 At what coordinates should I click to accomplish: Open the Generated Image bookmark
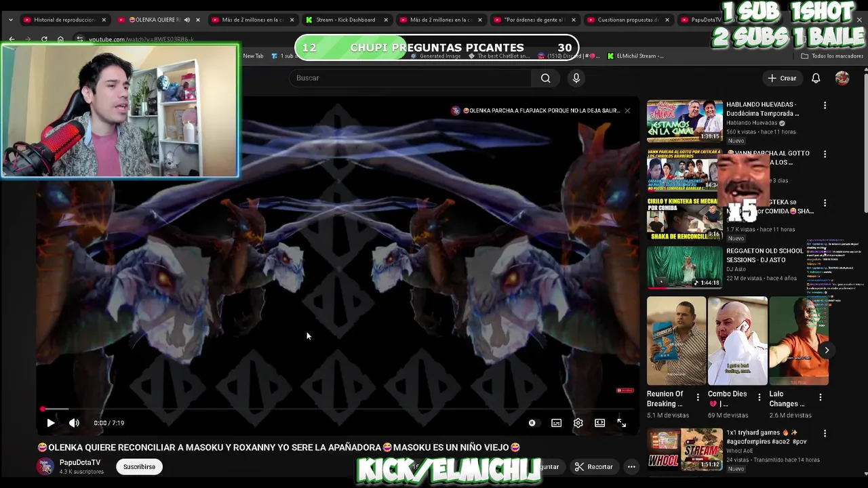(x=436, y=56)
